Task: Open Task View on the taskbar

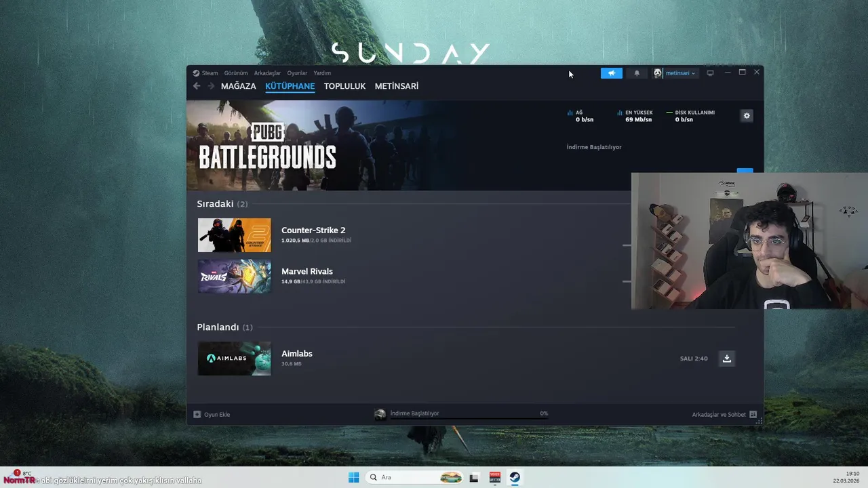Action: click(x=474, y=477)
